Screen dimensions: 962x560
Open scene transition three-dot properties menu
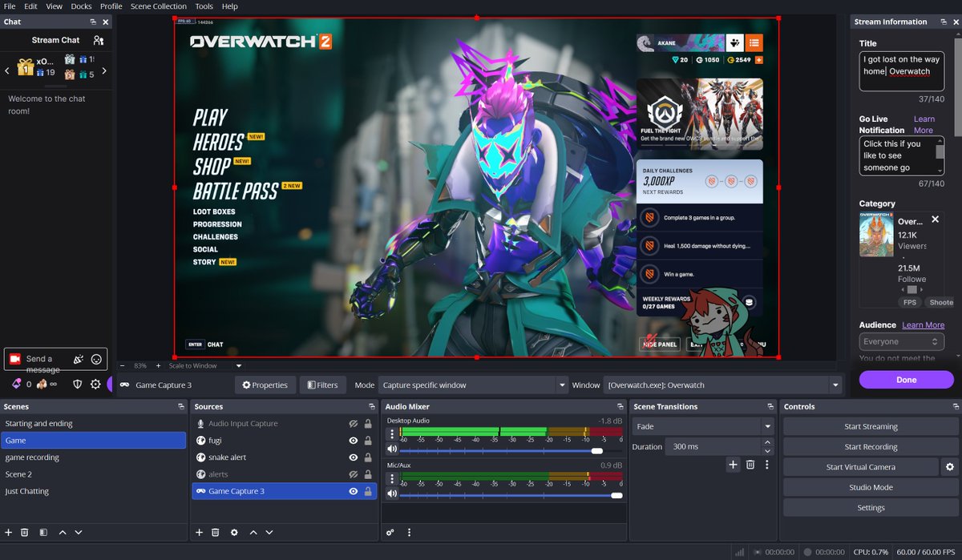pos(767,465)
